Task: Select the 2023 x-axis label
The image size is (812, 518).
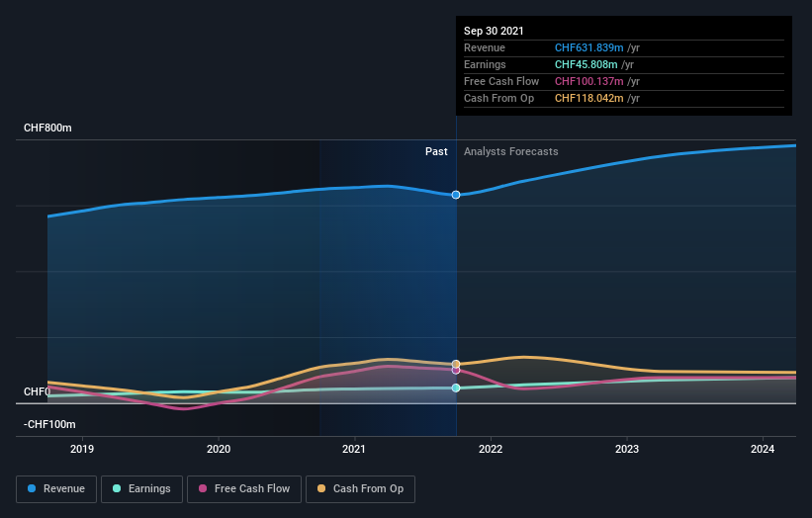Action: click(x=627, y=449)
